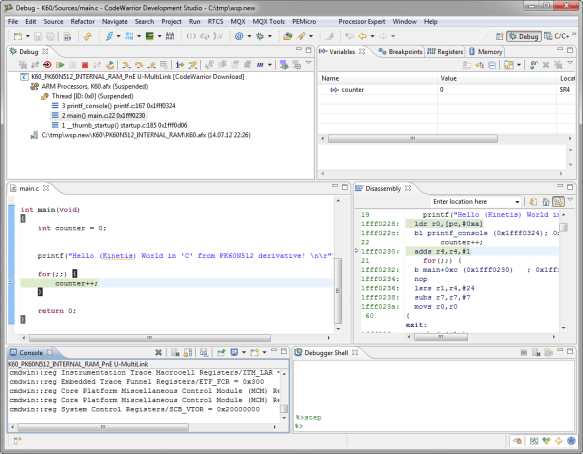Open dropdown arrow next to Flash programmer icon
583x454 pixels.
pyautogui.click(x=118, y=36)
